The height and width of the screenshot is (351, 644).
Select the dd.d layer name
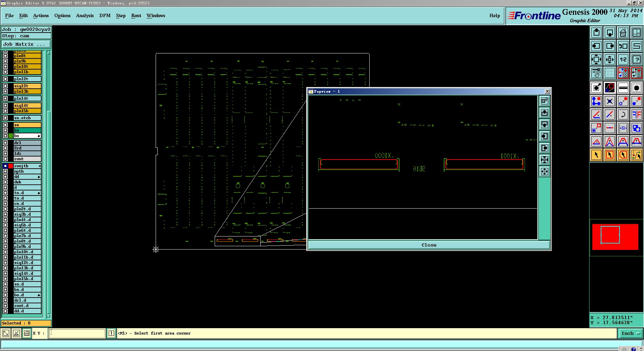27,311
